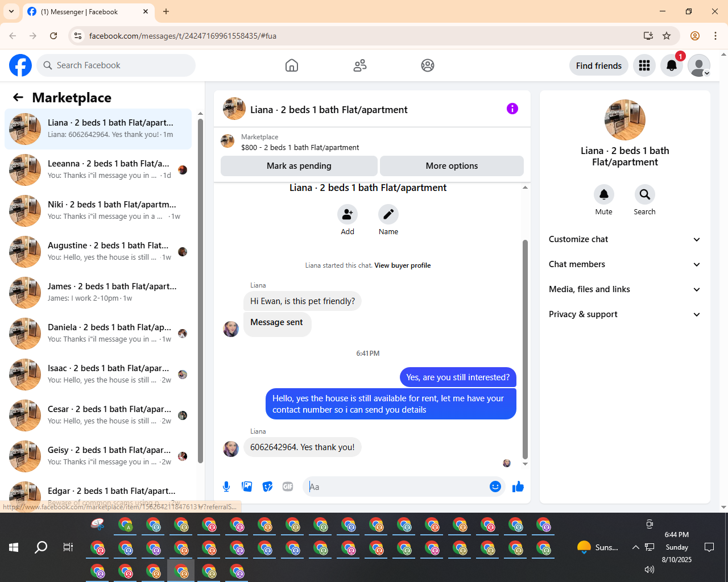The width and height of the screenshot is (728, 582).
Task: Click the chat messages scrollbar
Action: (x=525, y=349)
